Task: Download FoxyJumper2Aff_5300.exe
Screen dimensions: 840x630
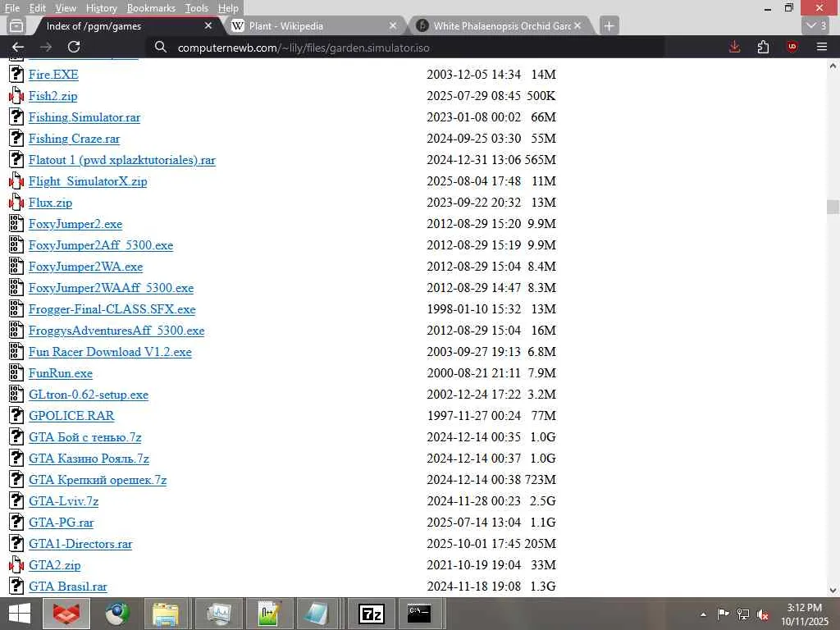Action: click(101, 245)
